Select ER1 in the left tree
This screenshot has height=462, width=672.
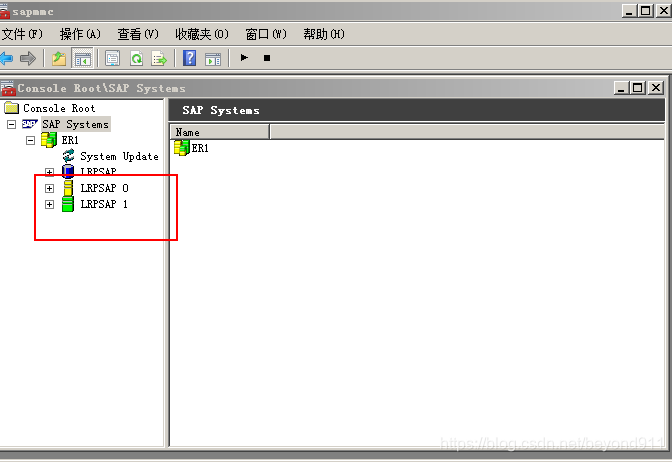[70, 140]
